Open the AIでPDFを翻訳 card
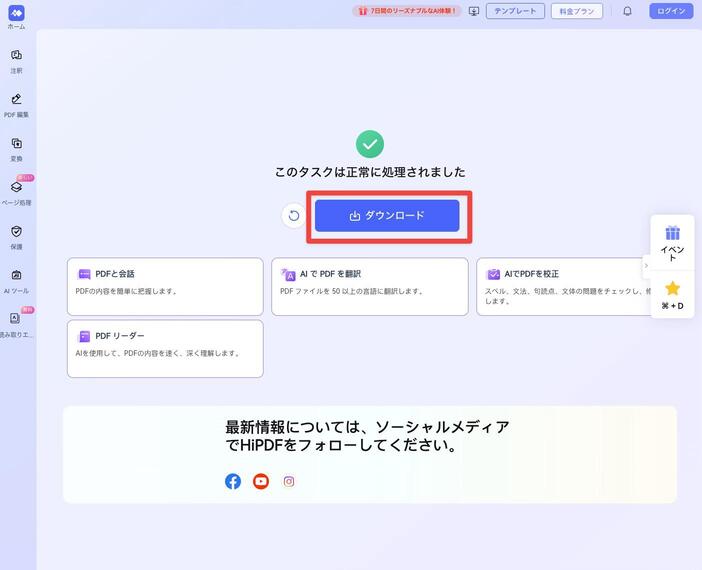Screen dimensions: 702x570 coord(370,287)
